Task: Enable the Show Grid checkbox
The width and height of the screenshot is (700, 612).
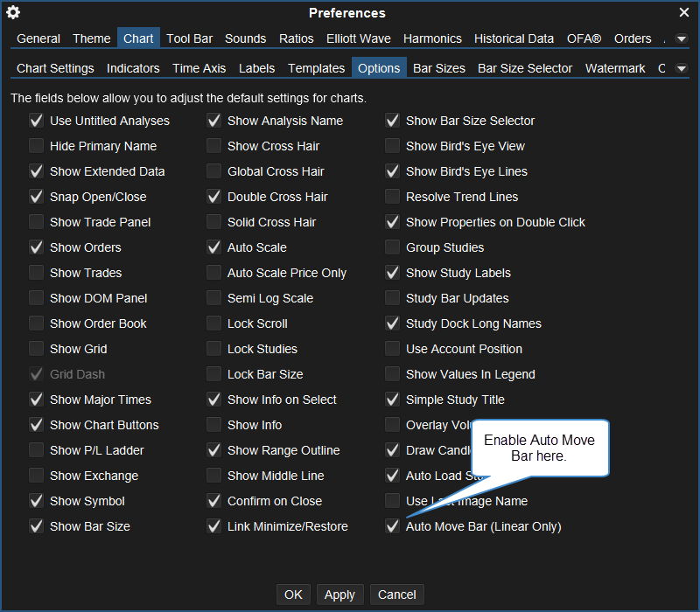Action: coord(36,349)
